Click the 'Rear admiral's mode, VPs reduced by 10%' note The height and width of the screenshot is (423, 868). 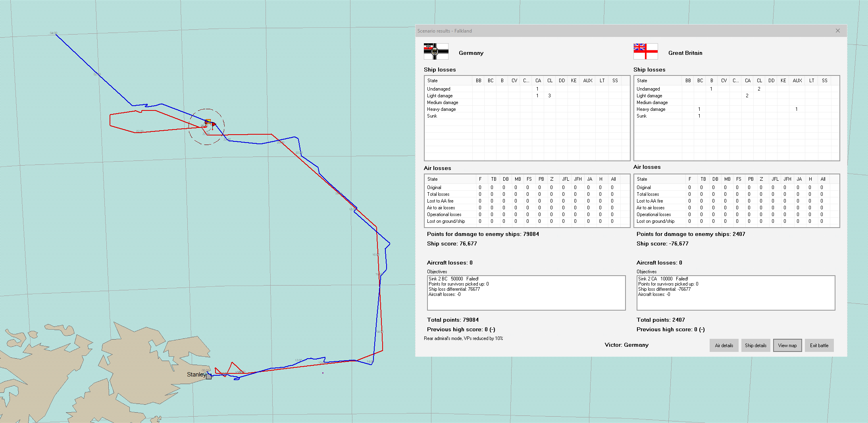click(463, 338)
